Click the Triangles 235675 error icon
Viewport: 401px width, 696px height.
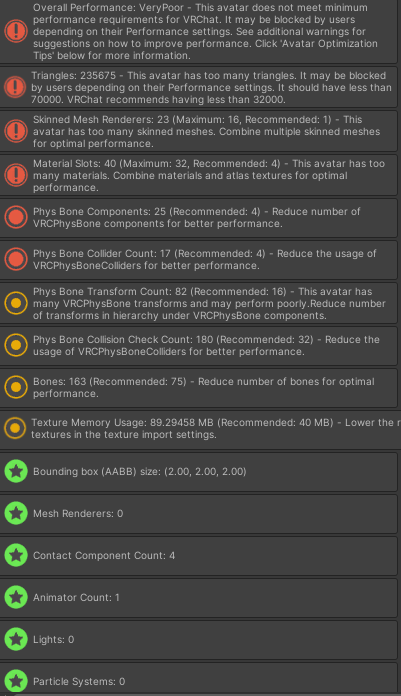pyautogui.click(x=15, y=87)
